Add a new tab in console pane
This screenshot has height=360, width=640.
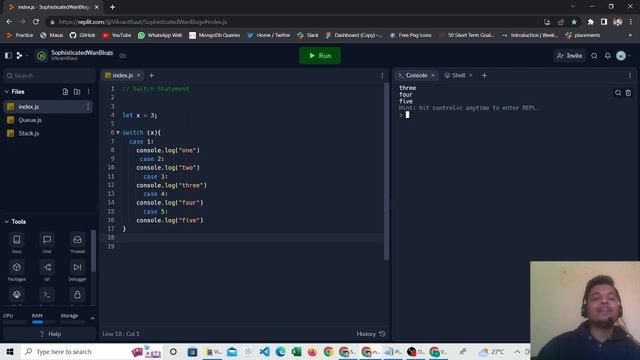click(x=484, y=76)
